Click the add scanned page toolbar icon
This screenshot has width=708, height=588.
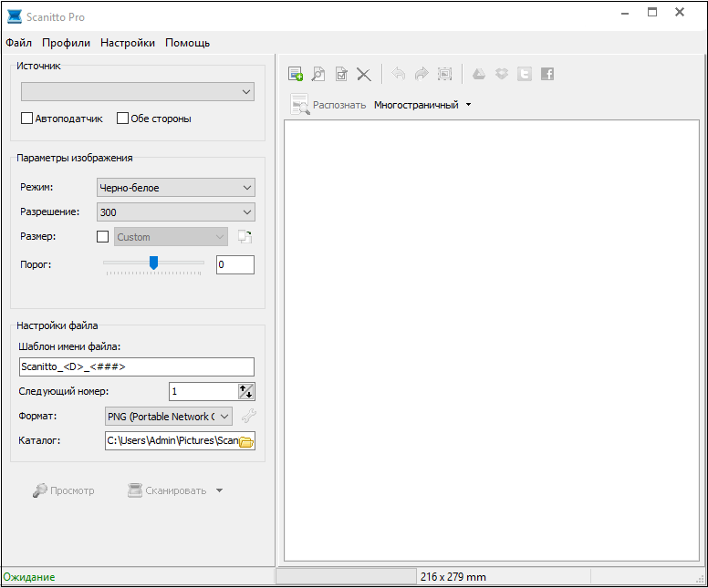pos(296,74)
